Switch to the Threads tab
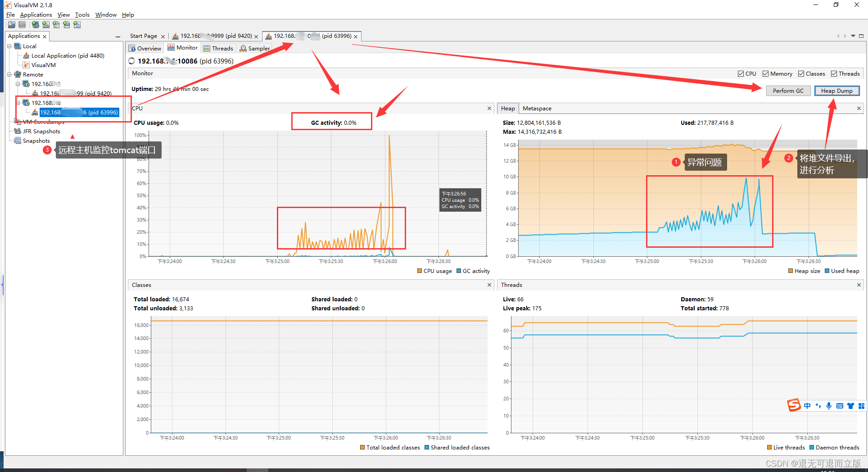868x472 pixels. 218,48
